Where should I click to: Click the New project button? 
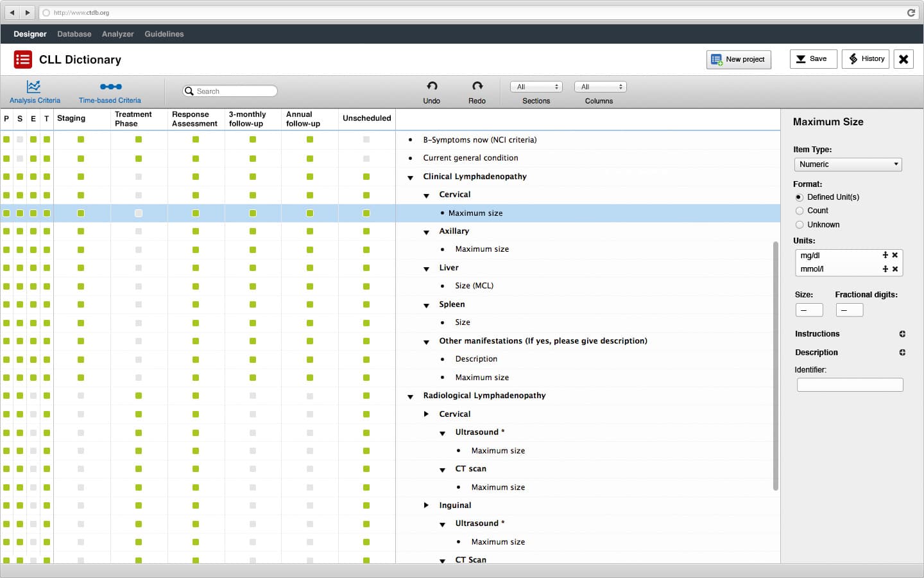pos(739,59)
